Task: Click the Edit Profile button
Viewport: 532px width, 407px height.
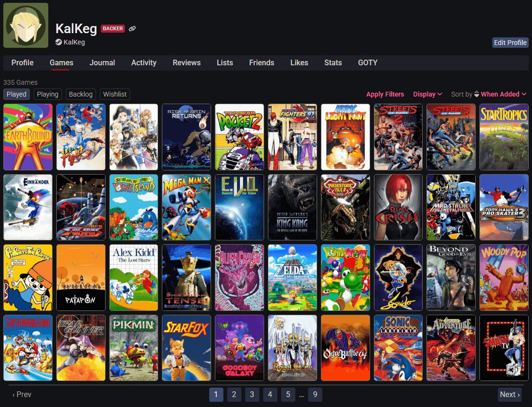Action: tap(510, 42)
